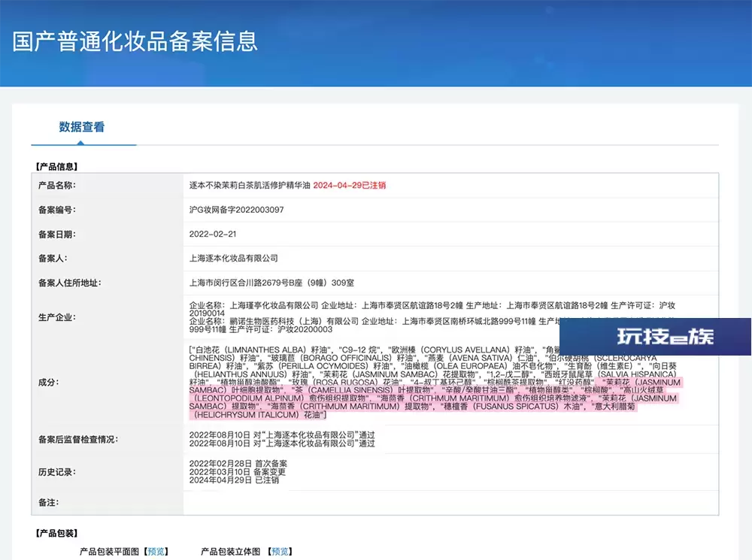Open the 预览 link for 产品包装平面图
This screenshot has height=560, width=752.
point(156,552)
